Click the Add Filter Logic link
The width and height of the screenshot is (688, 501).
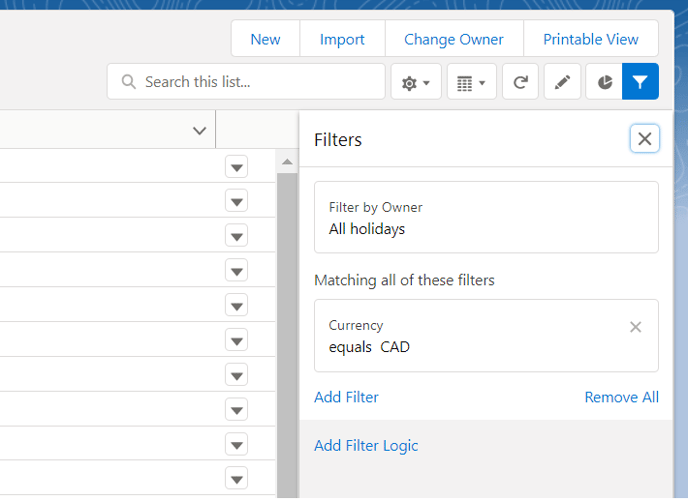coord(366,446)
